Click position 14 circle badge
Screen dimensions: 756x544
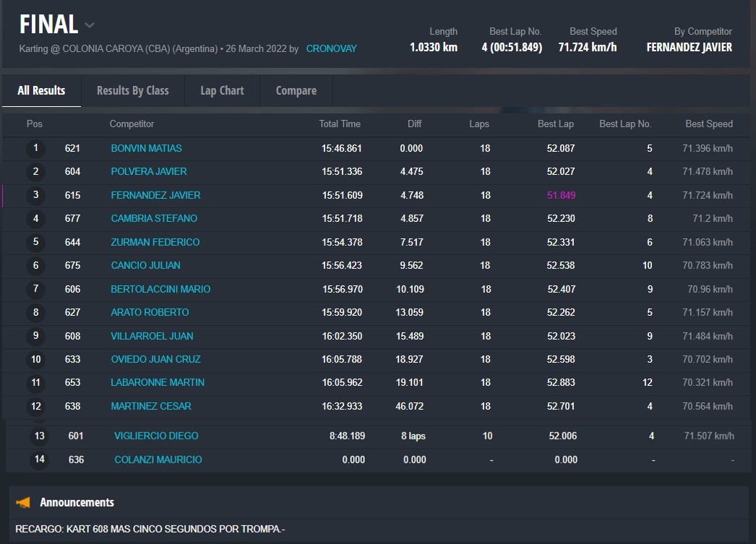pos(39,459)
